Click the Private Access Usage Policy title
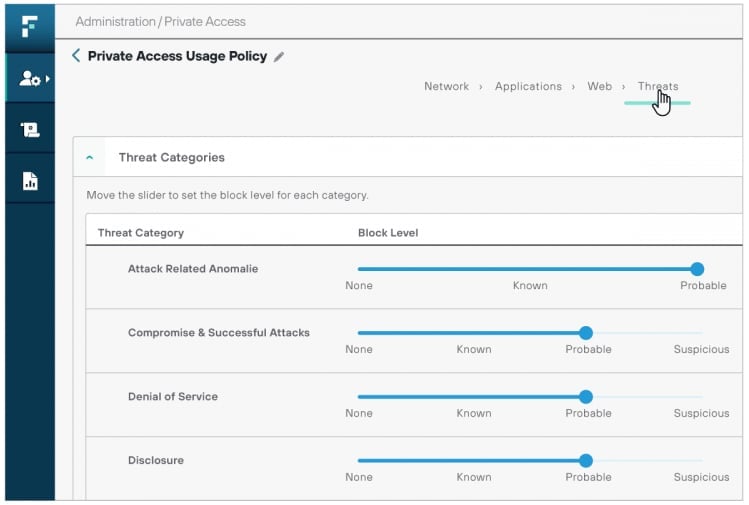Image resolution: width=749 pixels, height=505 pixels. click(x=177, y=56)
